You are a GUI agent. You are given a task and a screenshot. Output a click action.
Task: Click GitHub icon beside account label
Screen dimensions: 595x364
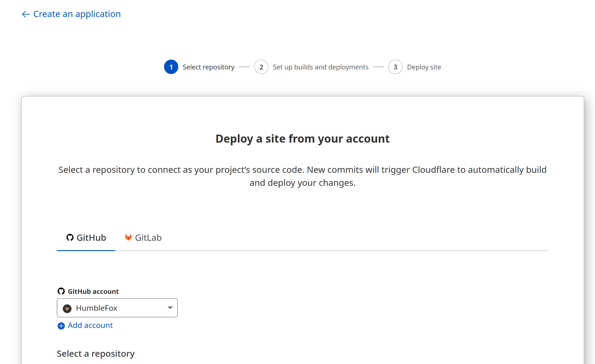click(61, 291)
